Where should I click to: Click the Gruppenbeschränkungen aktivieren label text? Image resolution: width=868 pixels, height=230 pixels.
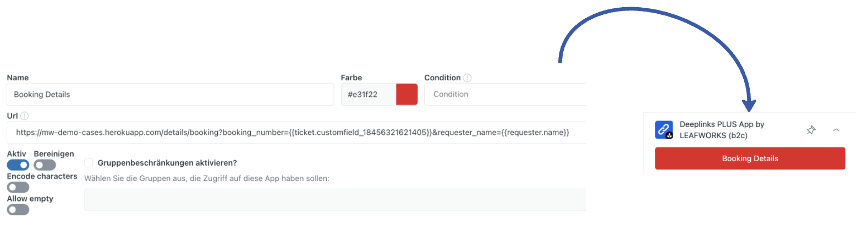(x=167, y=163)
